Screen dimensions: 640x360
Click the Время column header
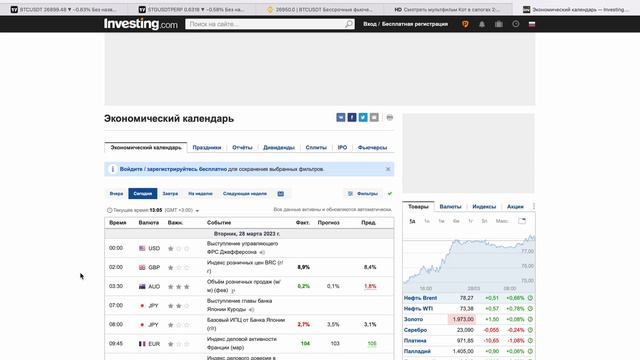click(118, 222)
